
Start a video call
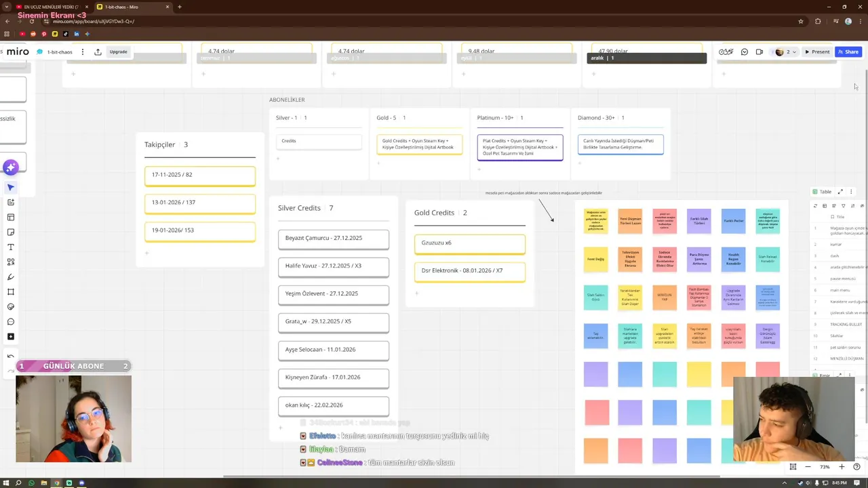tap(759, 52)
